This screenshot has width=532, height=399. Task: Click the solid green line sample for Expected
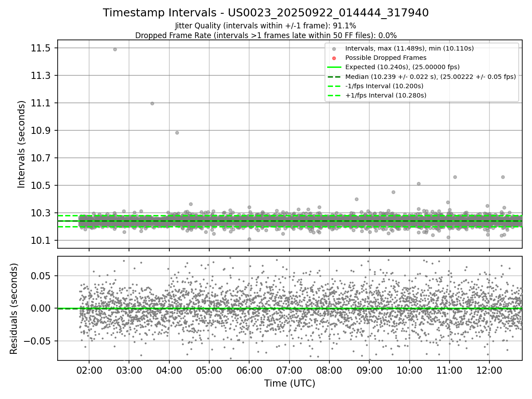[334, 67]
